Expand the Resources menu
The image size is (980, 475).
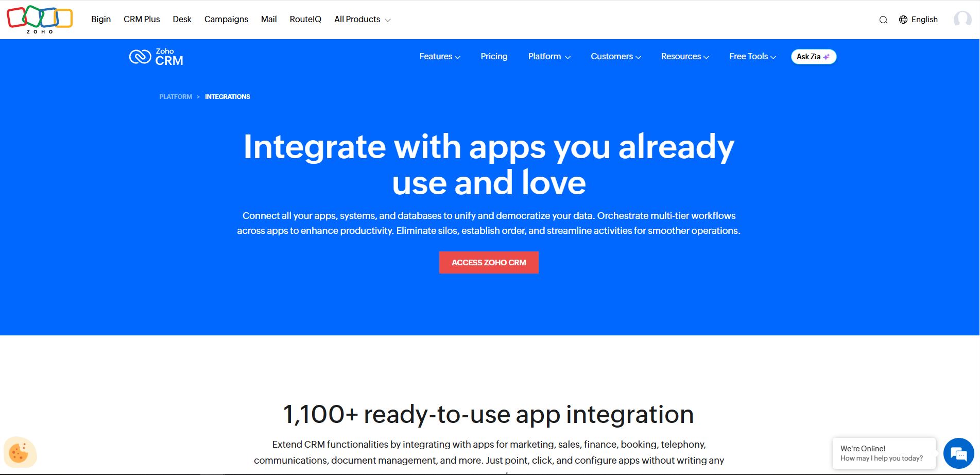pos(685,56)
